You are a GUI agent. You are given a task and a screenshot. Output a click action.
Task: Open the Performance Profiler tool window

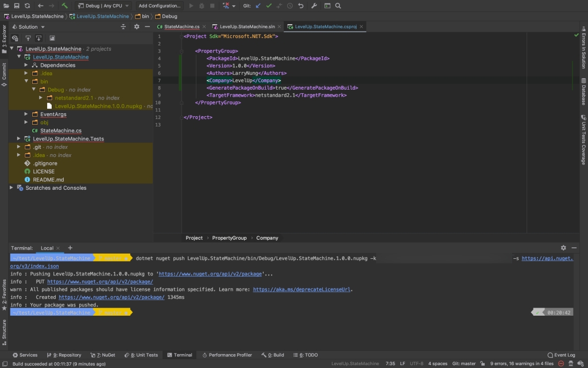(x=227, y=355)
